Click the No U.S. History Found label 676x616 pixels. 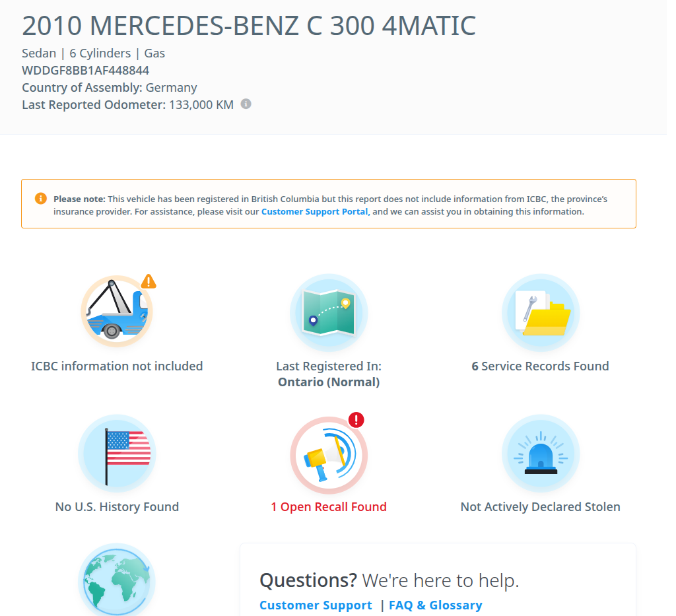point(117,507)
